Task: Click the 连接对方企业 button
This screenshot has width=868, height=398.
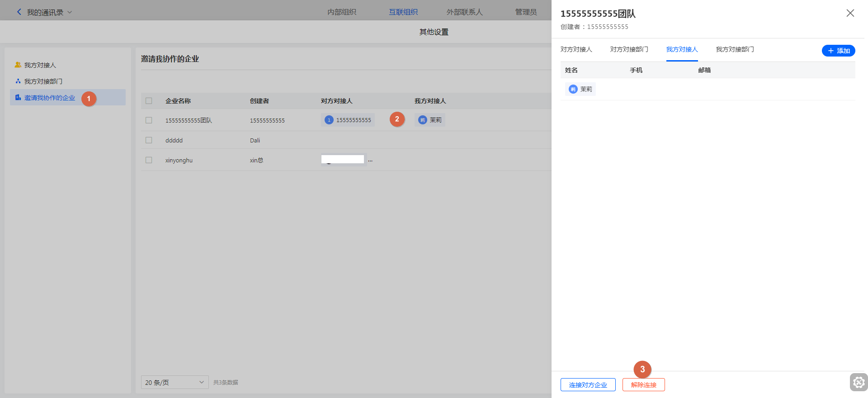Action: [x=588, y=385]
